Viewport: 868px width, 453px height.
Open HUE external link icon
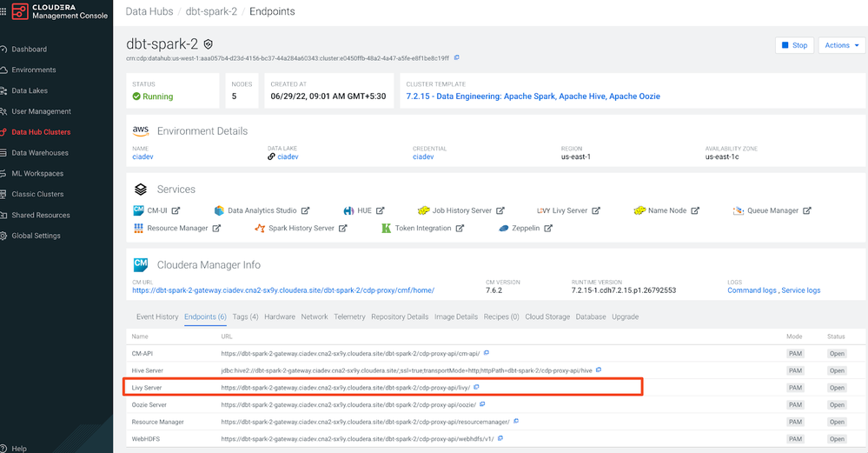tap(380, 210)
